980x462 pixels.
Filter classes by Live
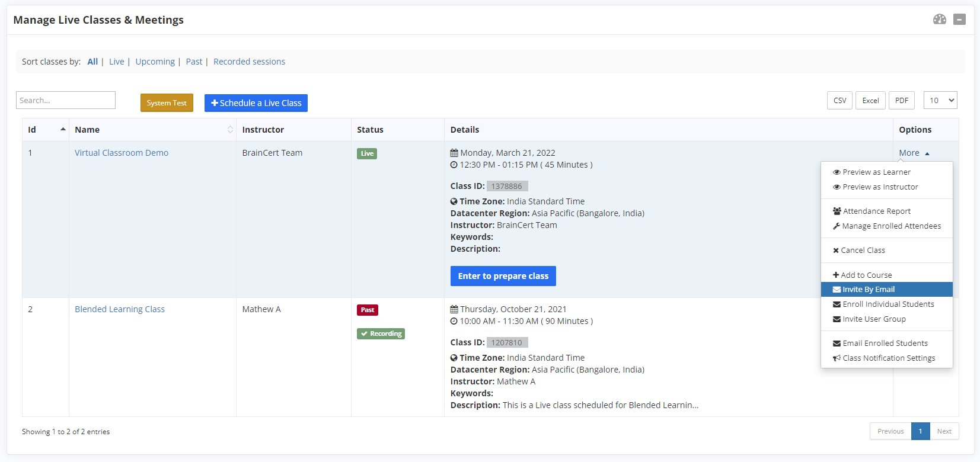point(117,62)
